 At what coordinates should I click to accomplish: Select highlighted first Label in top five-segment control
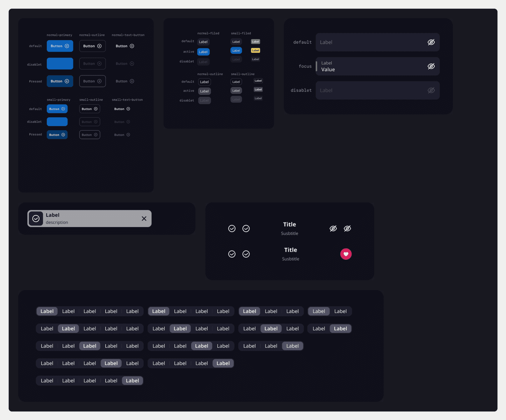coord(47,311)
